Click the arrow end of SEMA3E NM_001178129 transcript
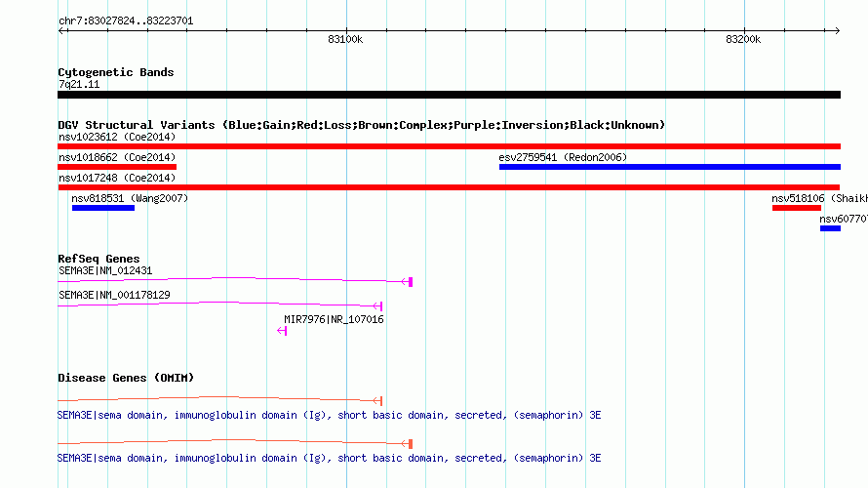Image resolution: width=868 pixels, height=488 pixels. click(x=377, y=306)
